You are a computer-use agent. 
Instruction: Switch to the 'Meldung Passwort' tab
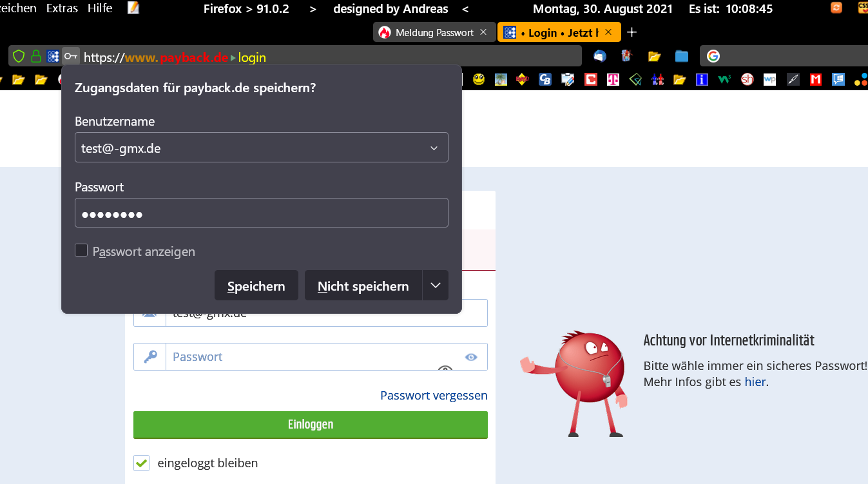pyautogui.click(x=434, y=32)
